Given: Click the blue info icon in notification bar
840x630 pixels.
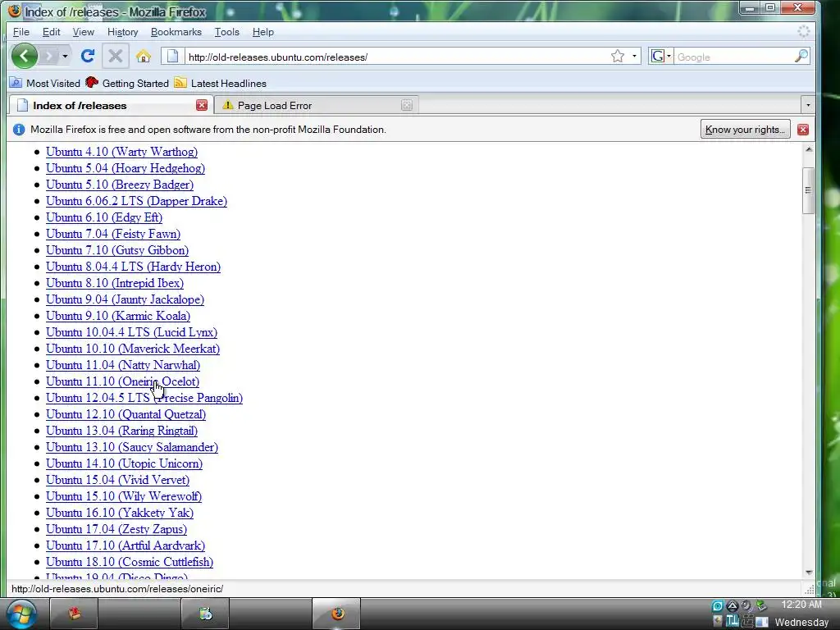Looking at the screenshot, I should tap(19, 129).
